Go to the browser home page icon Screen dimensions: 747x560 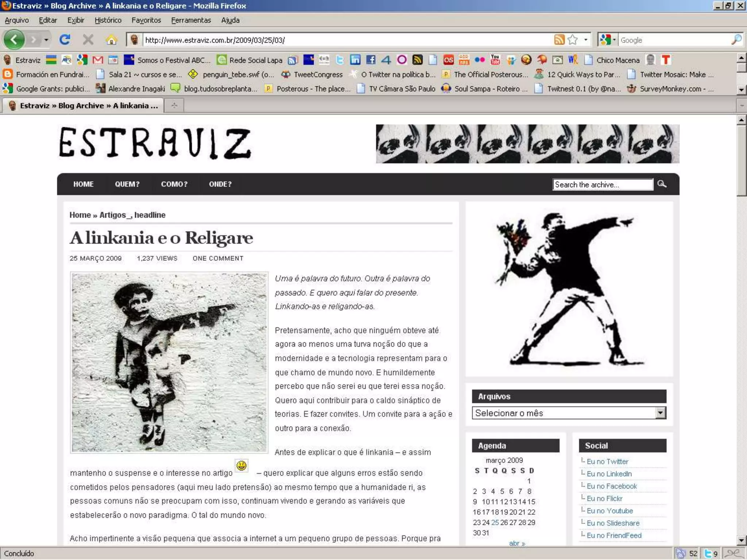click(111, 39)
